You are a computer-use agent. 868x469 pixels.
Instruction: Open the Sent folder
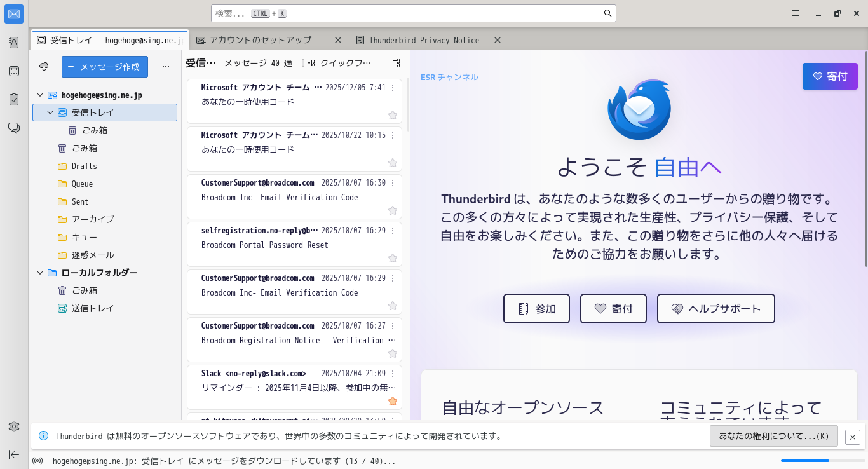click(105, 201)
